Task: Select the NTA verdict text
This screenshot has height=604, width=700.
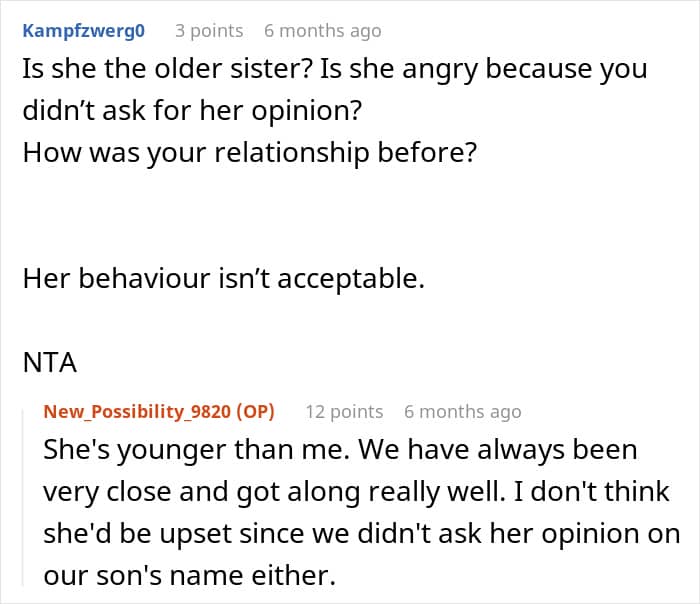Action: (x=50, y=362)
